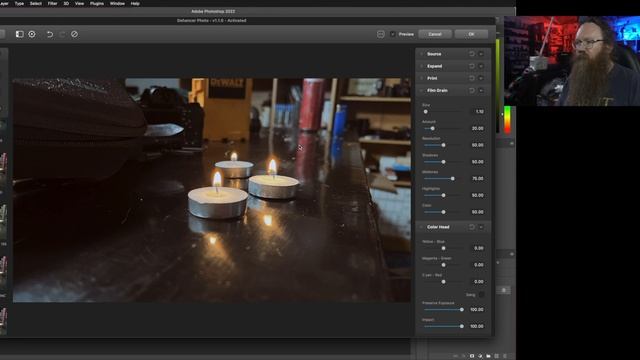Viewport: 640px width, 360px height.
Task: Reset the Color Head section
Action: pos(471,227)
